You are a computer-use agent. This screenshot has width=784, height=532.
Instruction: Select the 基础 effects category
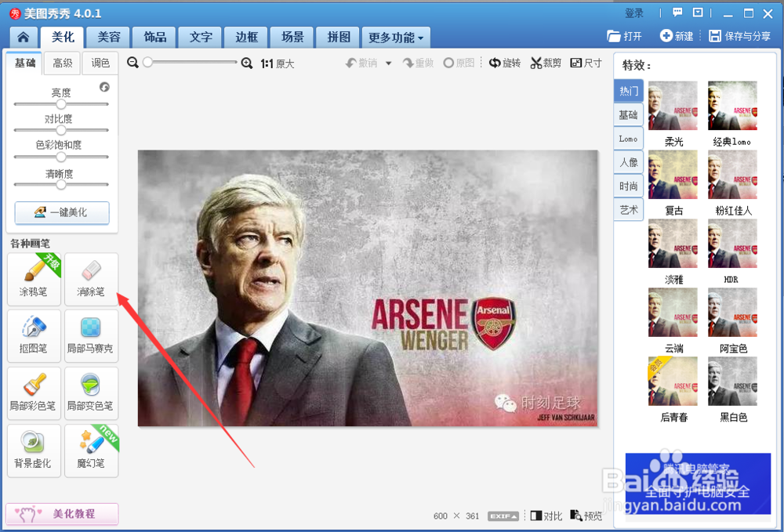(629, 115)
